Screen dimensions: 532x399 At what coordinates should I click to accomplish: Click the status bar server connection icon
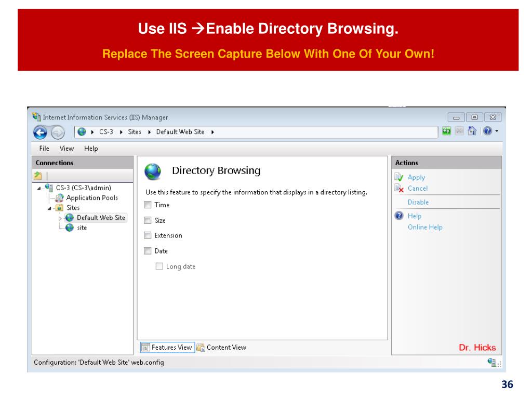click(491, 362)
